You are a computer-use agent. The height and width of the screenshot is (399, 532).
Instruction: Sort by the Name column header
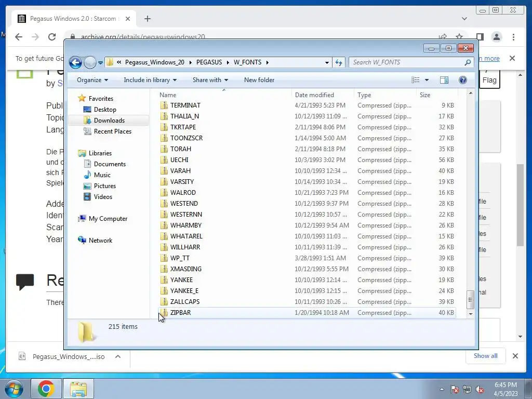tap(168, 95)
